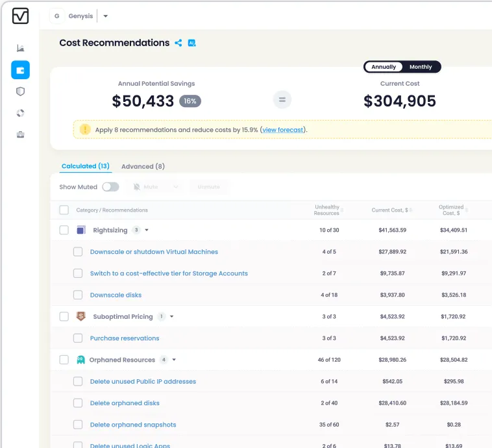The width and height of the screenshot is (492, 448).
Task: Toggle the Show Muted switch
Action: (x=110, y=187)
